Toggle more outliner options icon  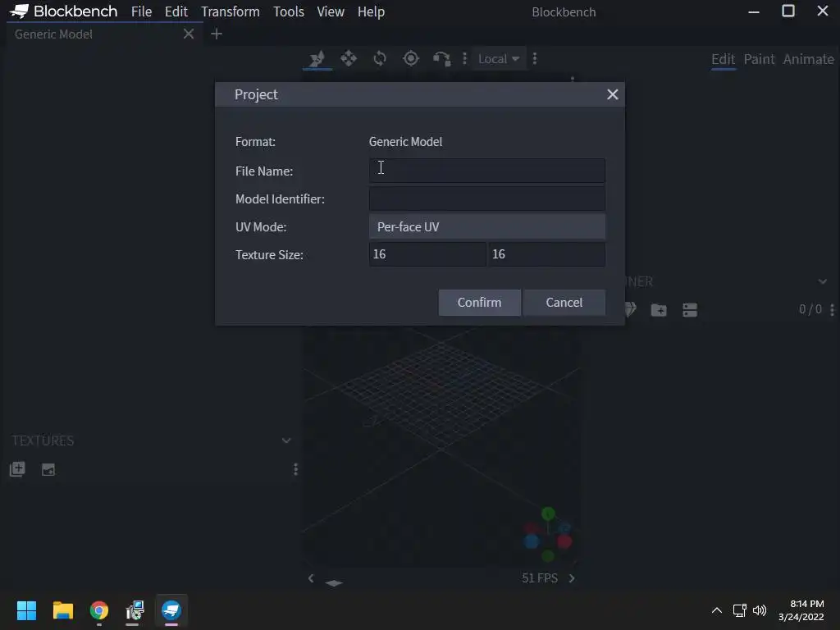tap(690, 309)
